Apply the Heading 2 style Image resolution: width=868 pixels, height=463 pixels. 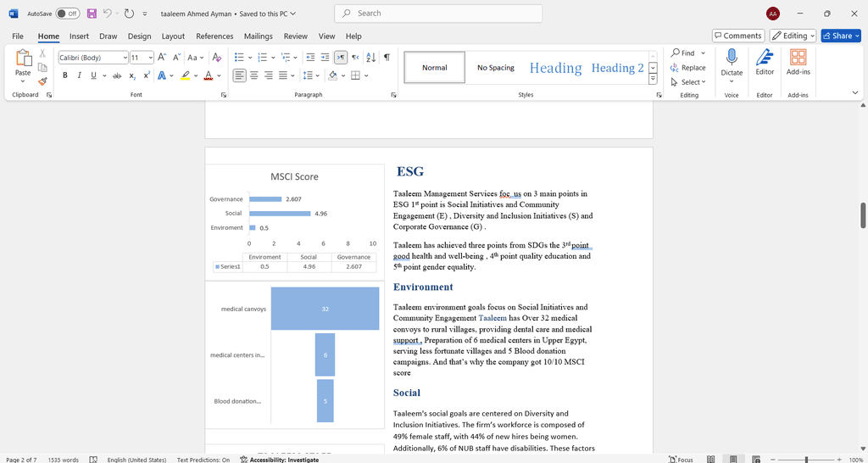(618, 68)
